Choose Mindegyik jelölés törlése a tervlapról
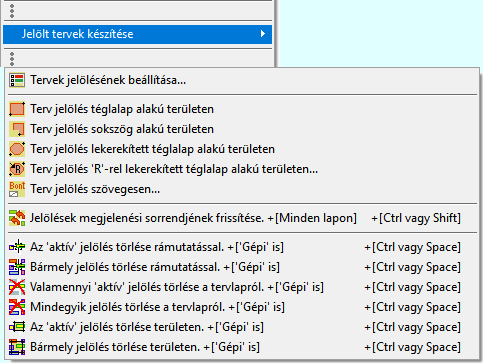 click(243, 307)
